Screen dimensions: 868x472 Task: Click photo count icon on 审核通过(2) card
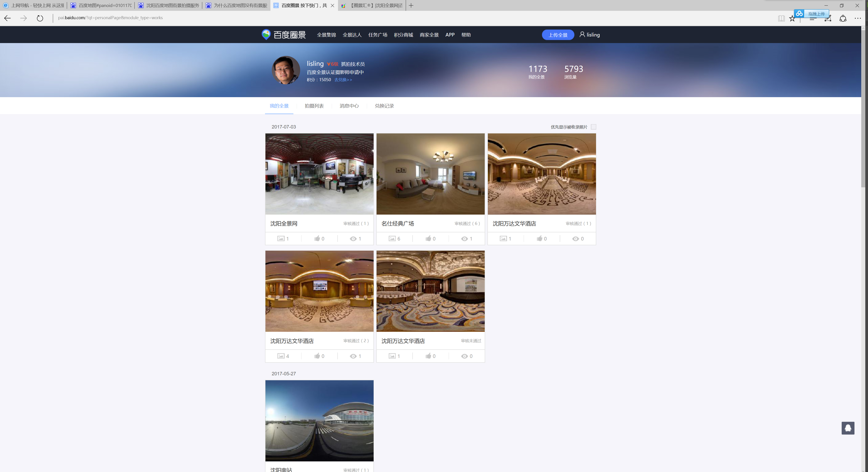click(281, 356)
